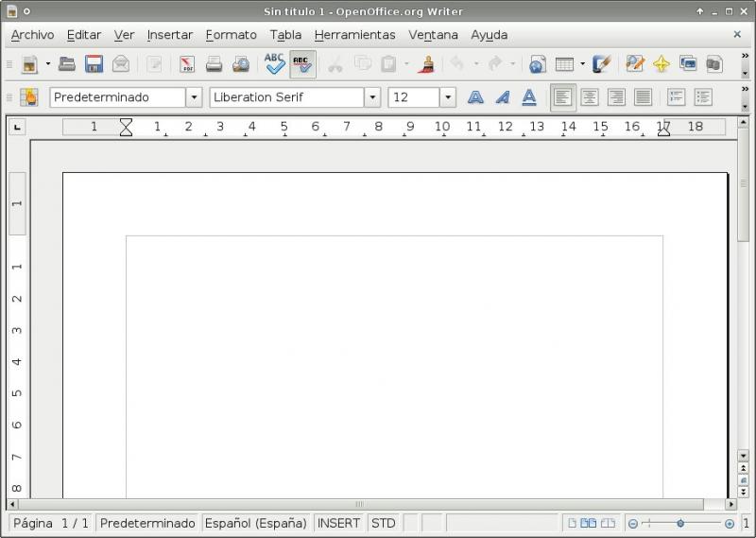Print the file directly
756x538 pixels.
[x=215, y=64]
